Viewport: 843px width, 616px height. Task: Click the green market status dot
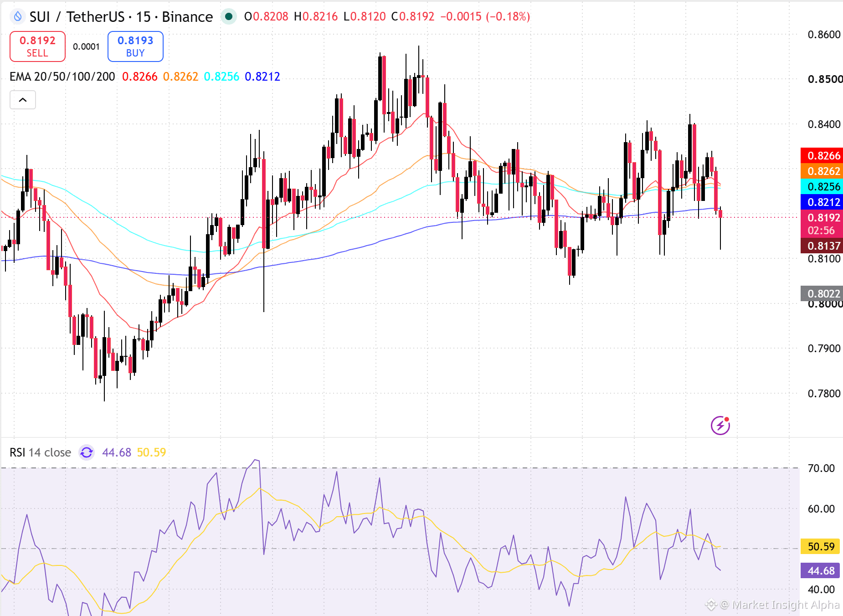point(229,17)
